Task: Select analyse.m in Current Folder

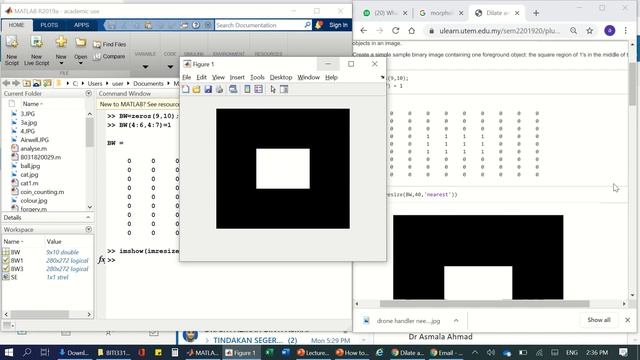Action: [x=33, y=149]
